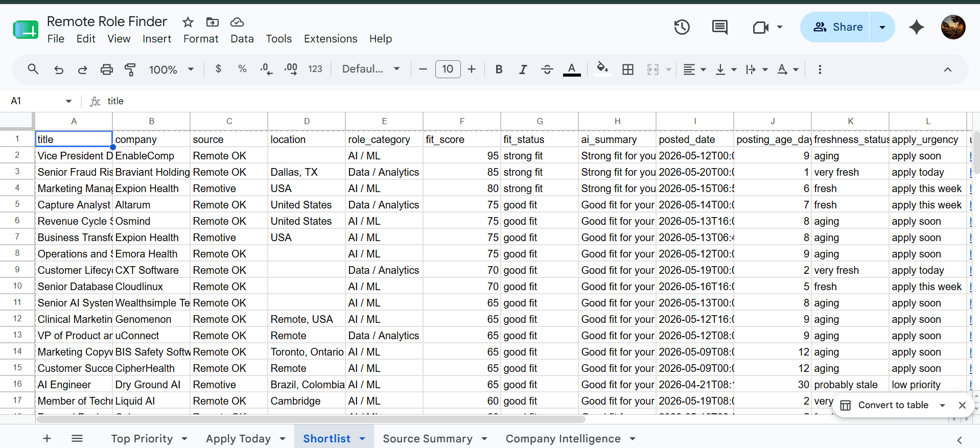Viewport: 980px width, 448px height.
Task: Increase decimal places
Action: [291, 69]
